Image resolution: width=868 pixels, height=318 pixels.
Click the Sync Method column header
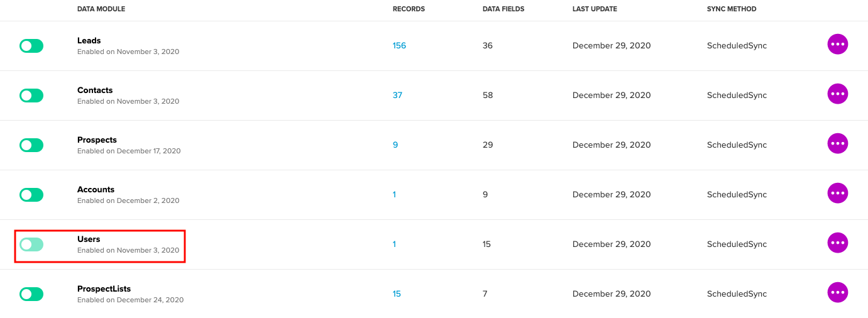(732, 9)
